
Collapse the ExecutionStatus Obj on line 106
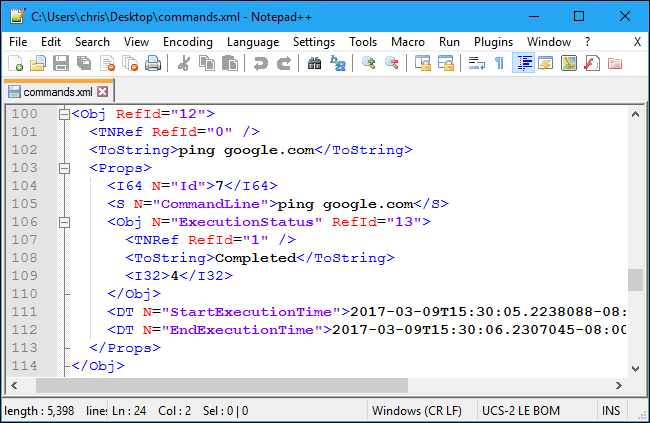point(64,222)
